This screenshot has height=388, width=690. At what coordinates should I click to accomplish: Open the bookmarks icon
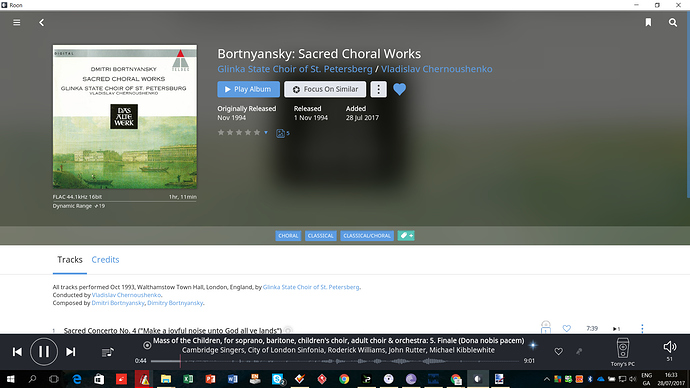click(648, 22)
